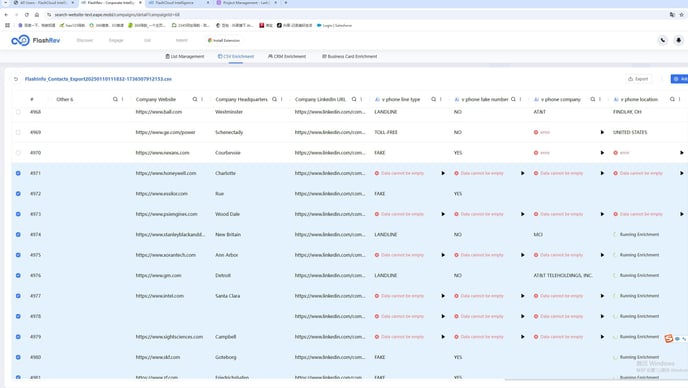
Task: Search the v phone fake number column
Action: click(513, 99)
